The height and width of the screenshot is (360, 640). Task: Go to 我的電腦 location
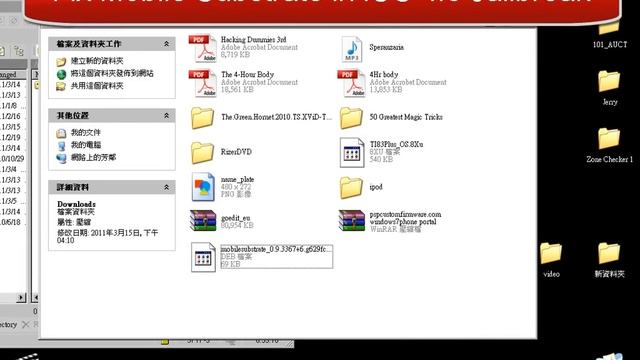(86, 145)
